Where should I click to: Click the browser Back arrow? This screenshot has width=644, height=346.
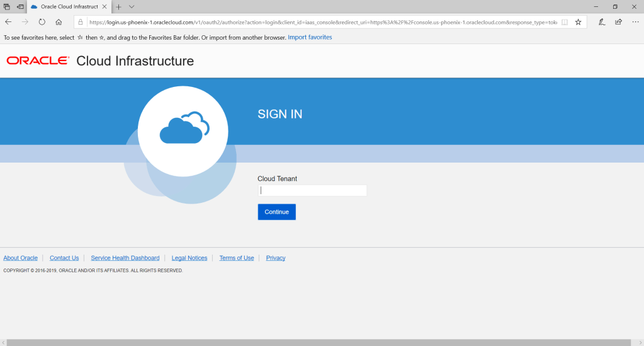(x=8, y=21)
